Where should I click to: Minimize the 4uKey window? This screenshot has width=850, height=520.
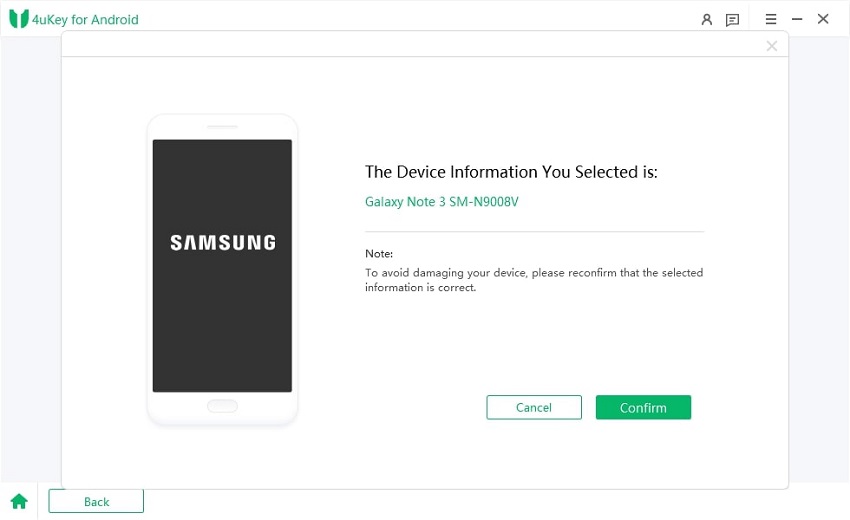coord(797,19)
